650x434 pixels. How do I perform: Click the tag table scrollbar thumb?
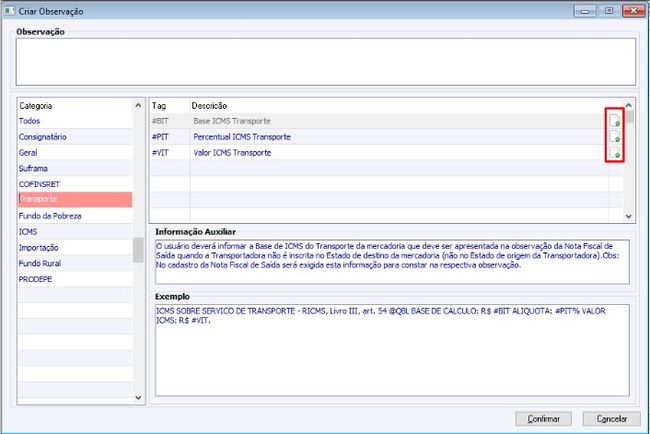630,117
